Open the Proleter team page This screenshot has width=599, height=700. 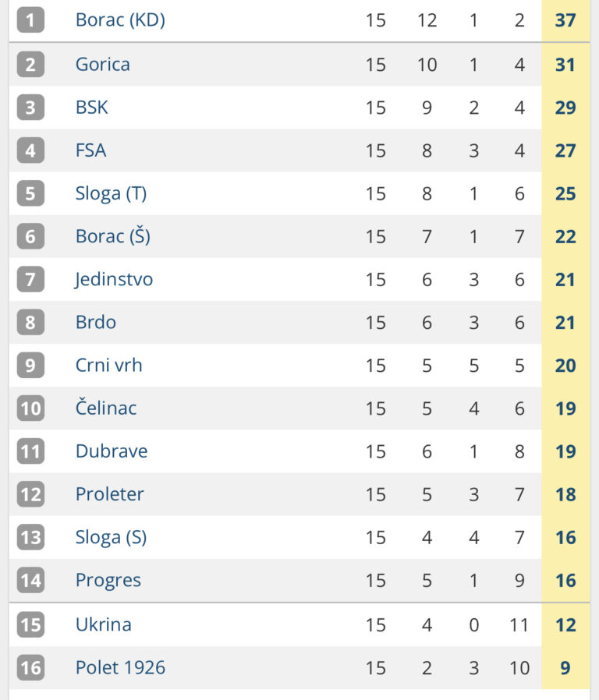[x=109, y=494]
